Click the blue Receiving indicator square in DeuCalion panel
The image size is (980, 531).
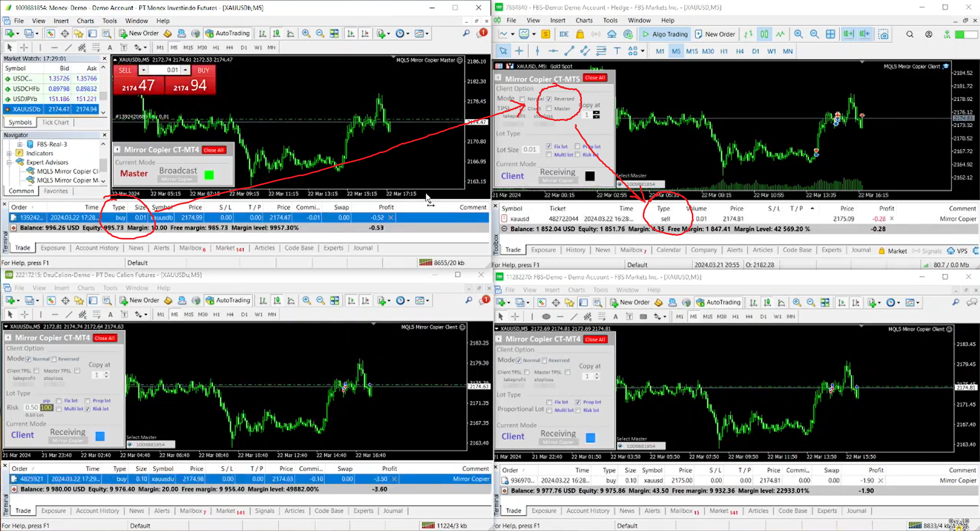tap(100, 436)
